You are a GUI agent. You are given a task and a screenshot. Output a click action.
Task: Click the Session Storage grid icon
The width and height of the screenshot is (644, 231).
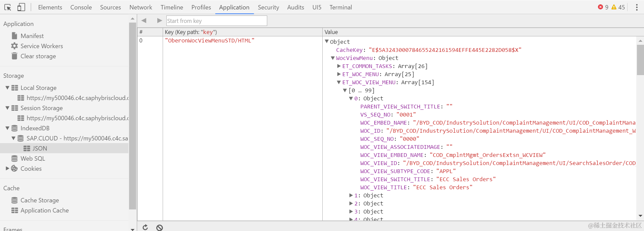click(x=15, y=108)
